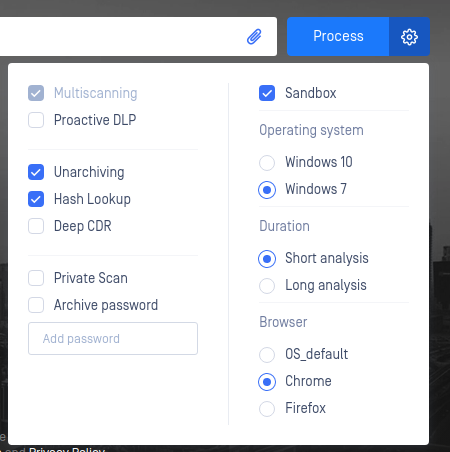Uncheck the Sandbox checkbox

(x=267, y=93)
